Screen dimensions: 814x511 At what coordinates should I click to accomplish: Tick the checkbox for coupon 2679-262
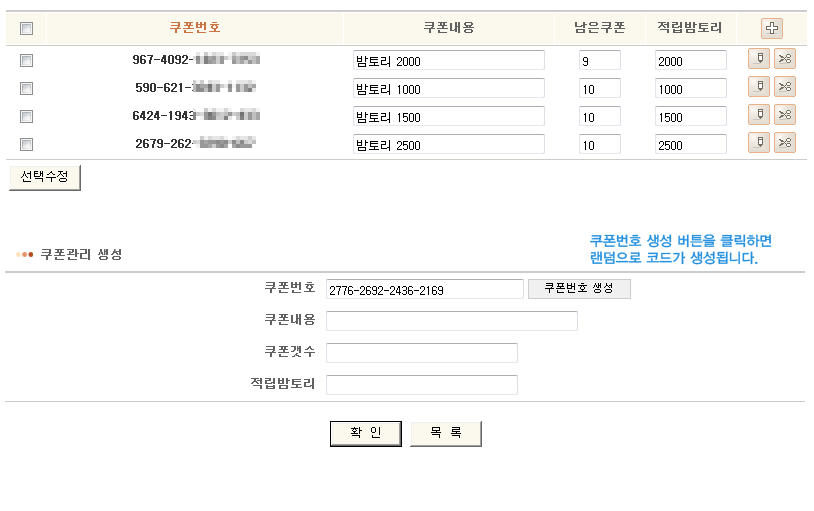point(27,144)
